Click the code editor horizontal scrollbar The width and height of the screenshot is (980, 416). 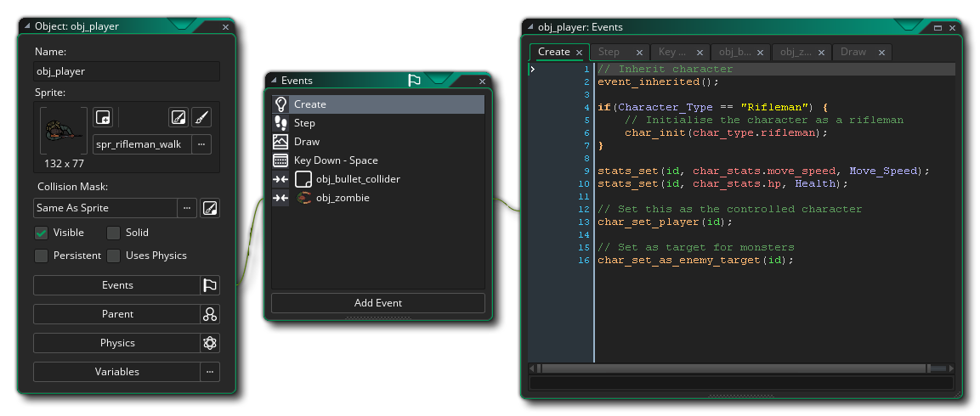click(731, 368)
